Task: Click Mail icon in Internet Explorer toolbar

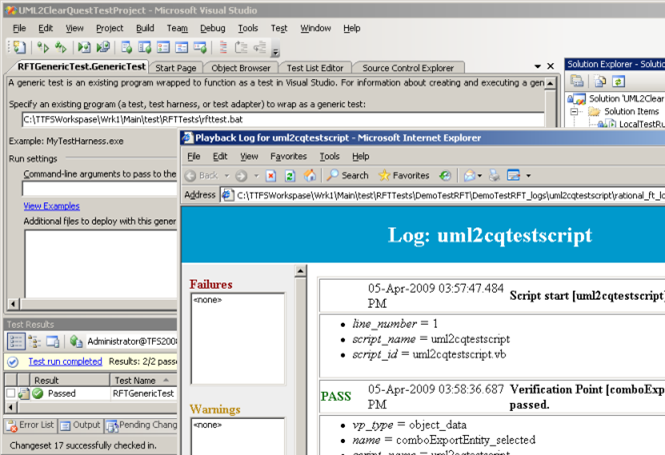Action: click(469, 176)
